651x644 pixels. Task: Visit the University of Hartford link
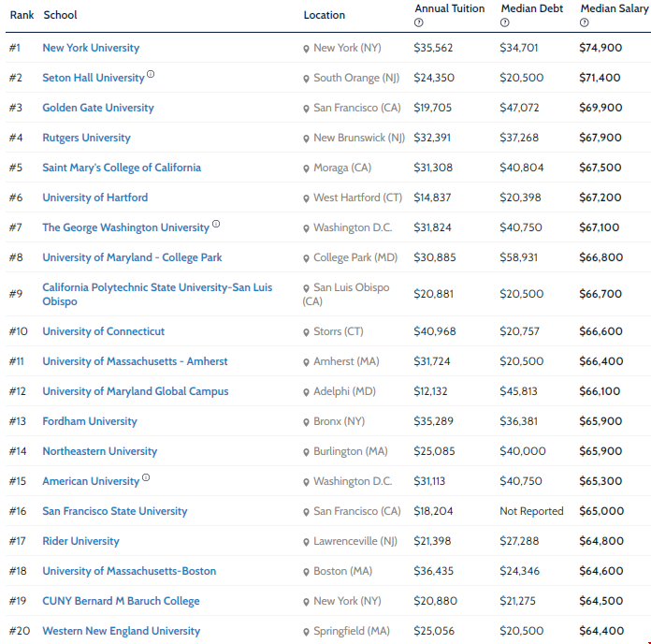coord(94,198)
